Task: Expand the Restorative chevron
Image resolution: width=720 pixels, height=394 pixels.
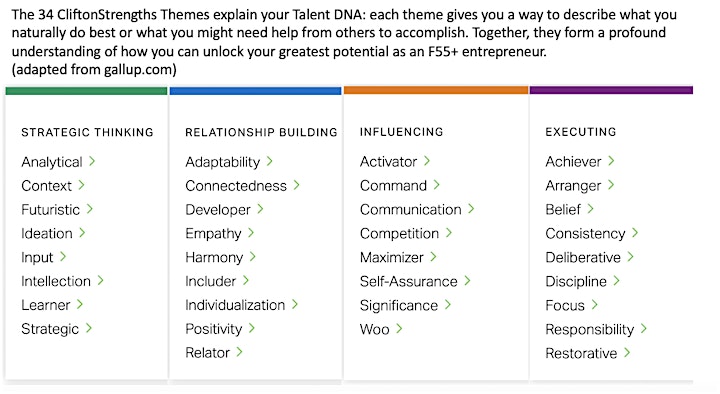Action: pyautogui.click(x=627, y=353)
